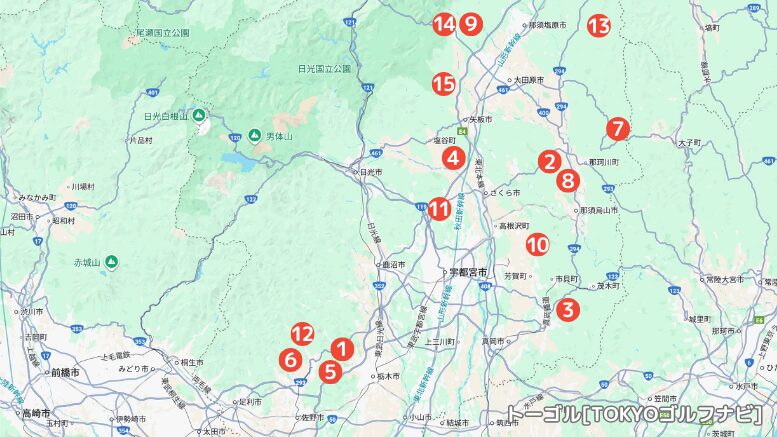Click red map marker number 15

(x=444, y=84)
